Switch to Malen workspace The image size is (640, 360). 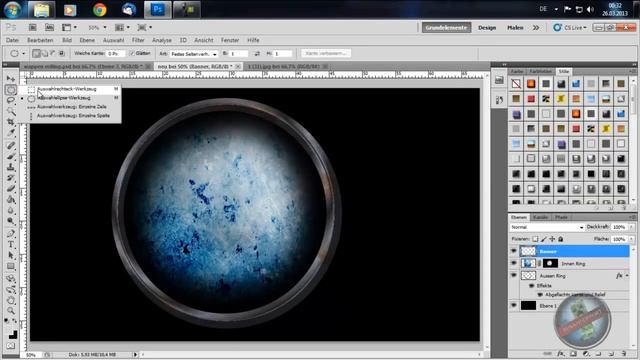coord(515,27)
